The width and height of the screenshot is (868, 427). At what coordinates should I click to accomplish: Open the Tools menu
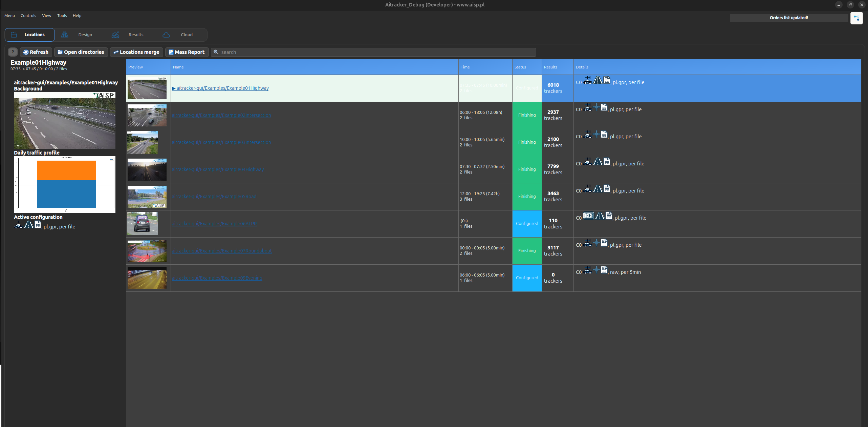pos(62,16)
